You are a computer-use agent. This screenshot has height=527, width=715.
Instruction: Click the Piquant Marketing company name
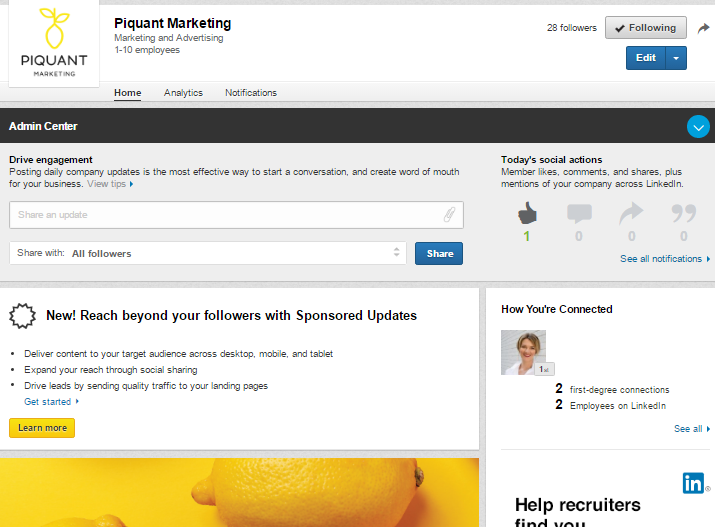tap(172, 23)
